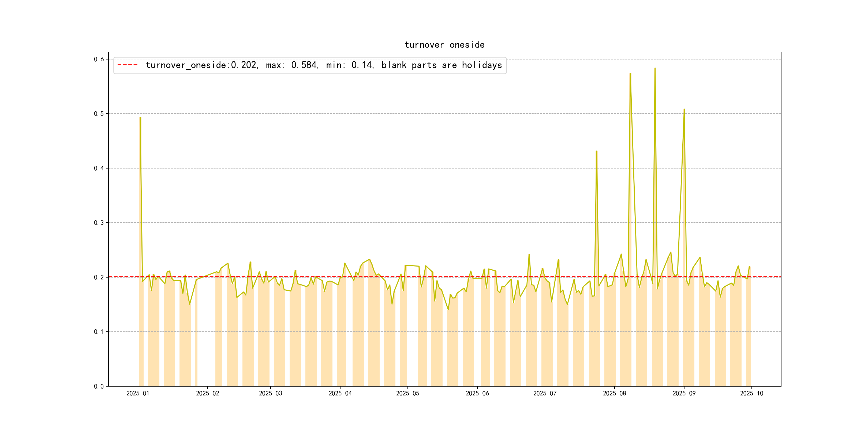Click the 2025-06 x-axis label

(477, 393)
